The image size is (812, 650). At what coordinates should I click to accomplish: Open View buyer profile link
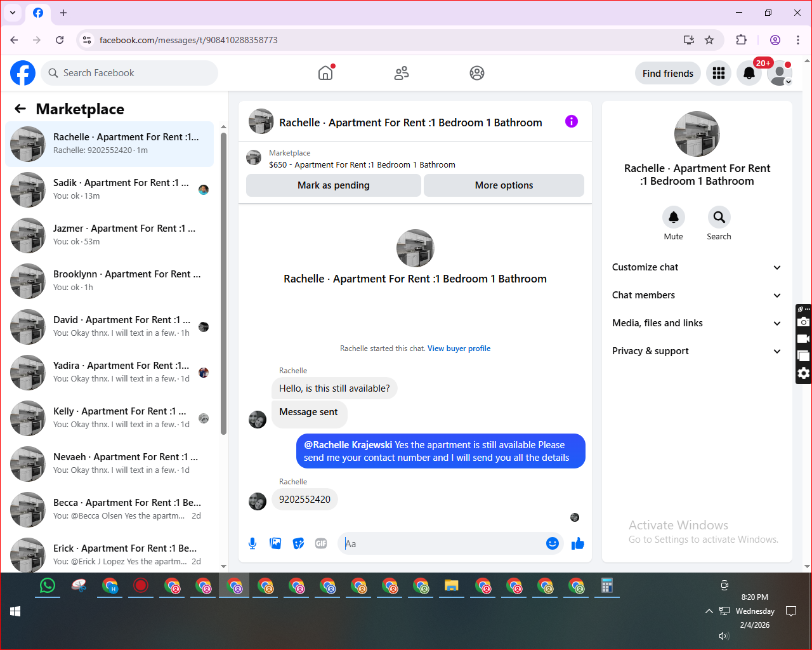click(x=459, y=348)
